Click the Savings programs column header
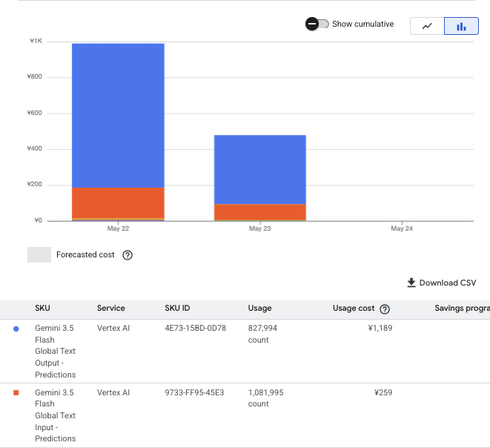Viewport: 490px width, 448px height. pos(462,309)
